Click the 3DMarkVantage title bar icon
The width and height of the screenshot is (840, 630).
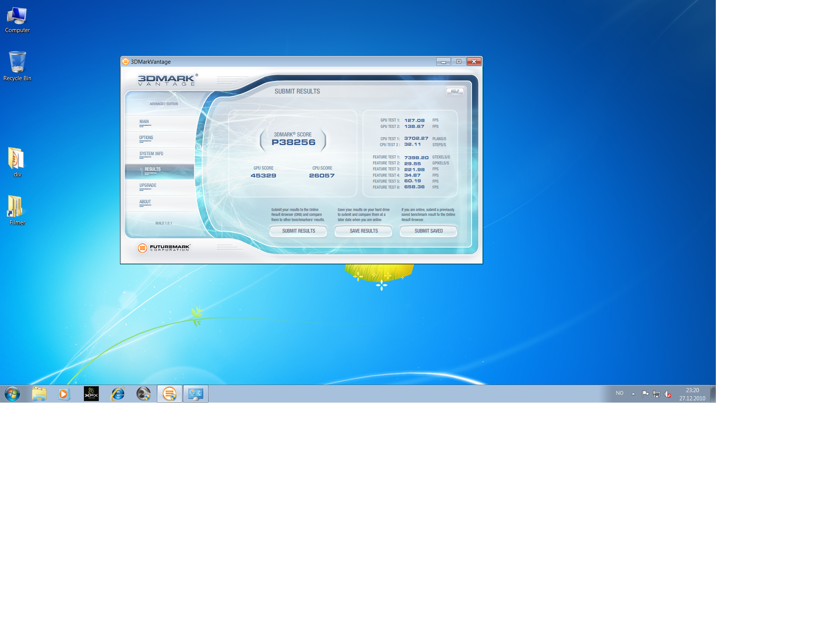click(126, 62)
